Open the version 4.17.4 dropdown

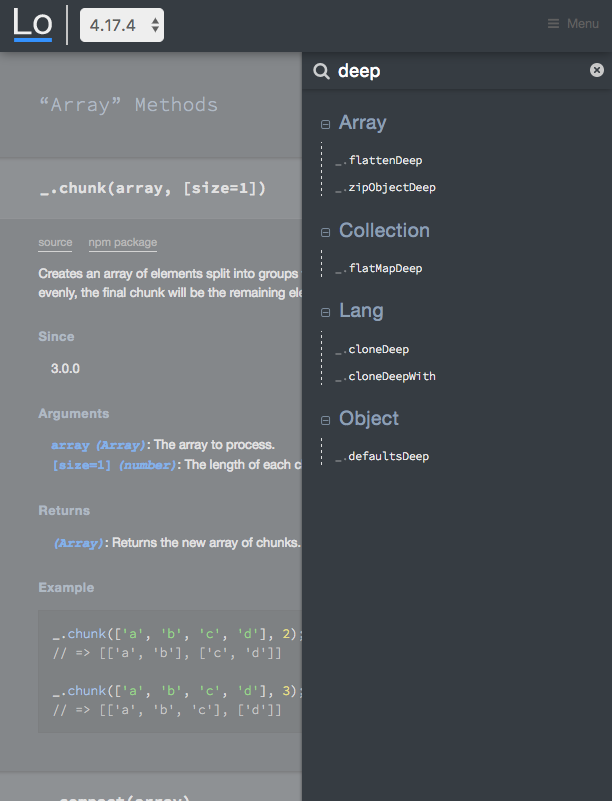click(122, 25)
